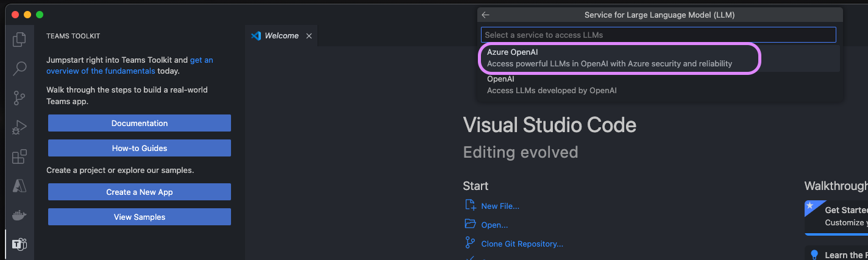The image size is (868, 260).
Task: Click the TEAMS TOOLKIT panel title
Action: 73,36
